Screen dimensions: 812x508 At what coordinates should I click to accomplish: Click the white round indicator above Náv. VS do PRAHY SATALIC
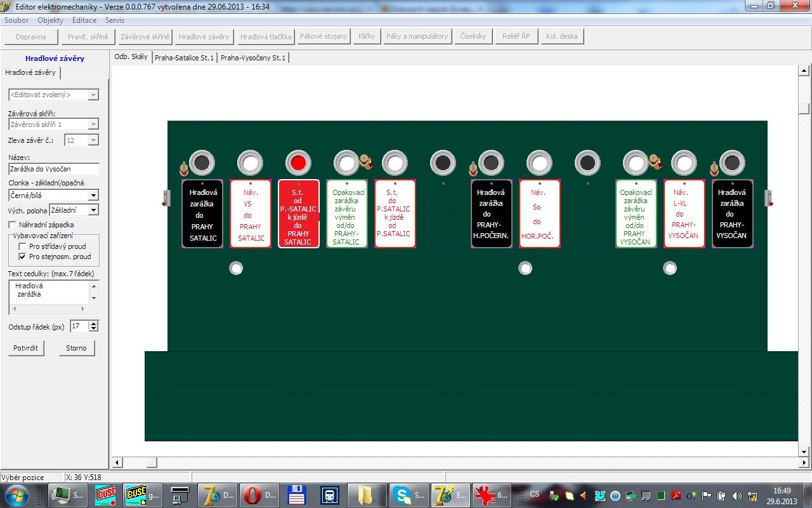pyautogui.click(x=250, y=163)
